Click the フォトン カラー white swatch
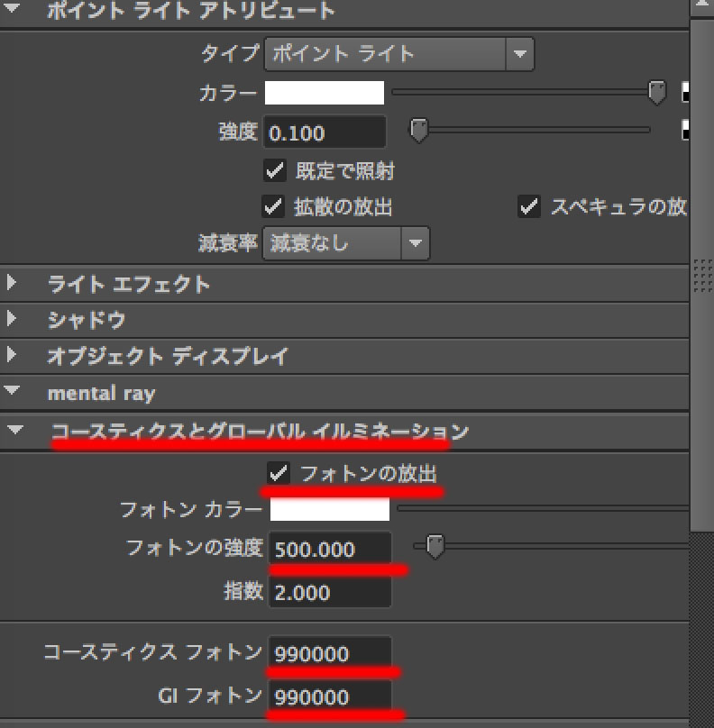This screenshot has height=728, width=714. (330, 509)
